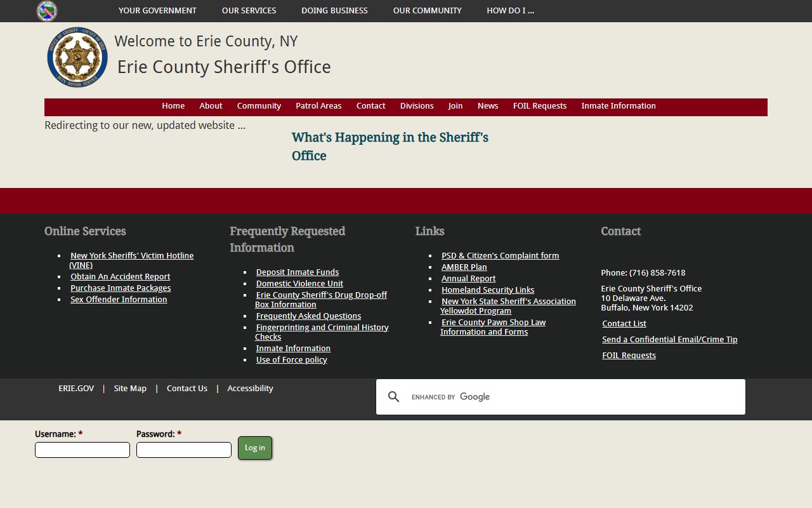The width and height of the screenshot is (812, 508).
Task: Open FOIL Requests link under Contact
Action: pyautogui.click(x=629, y=356)
